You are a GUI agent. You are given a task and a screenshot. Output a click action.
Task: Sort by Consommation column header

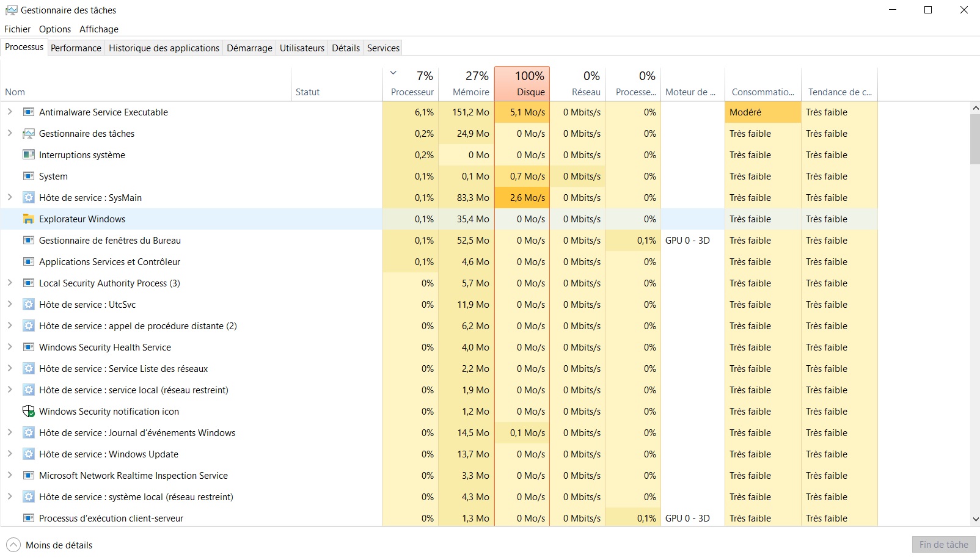(762, 84)
